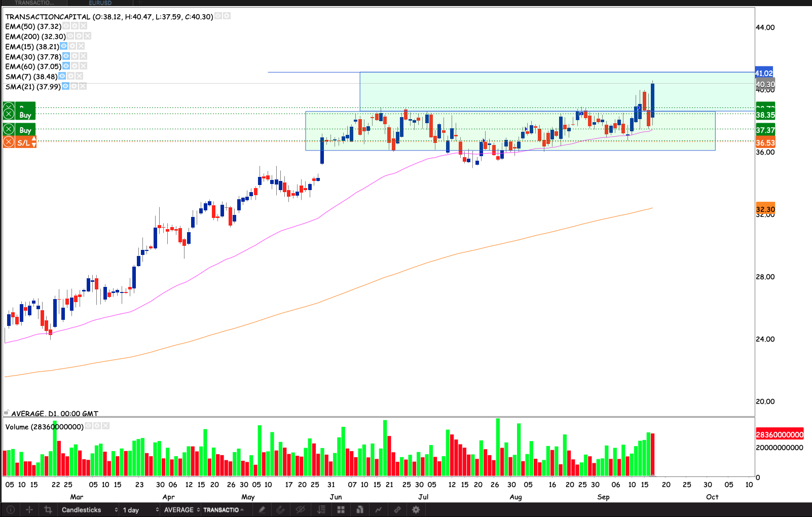Hide the SMA(21) indicator line
812x517 pixels.
click(65, 86)
